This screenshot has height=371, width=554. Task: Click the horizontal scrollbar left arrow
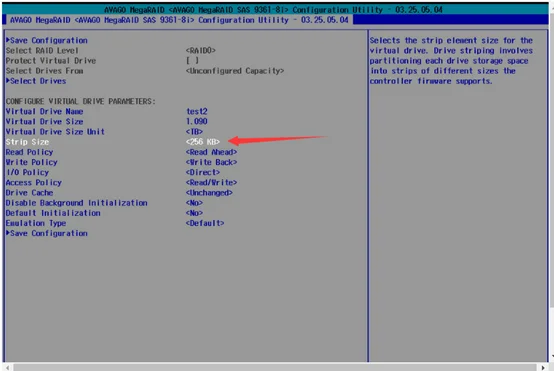tap(7, 367)
